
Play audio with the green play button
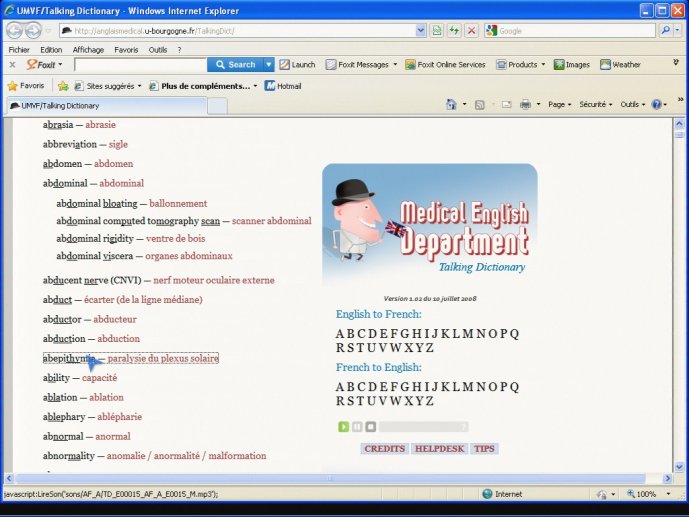(x=344, y=427)
